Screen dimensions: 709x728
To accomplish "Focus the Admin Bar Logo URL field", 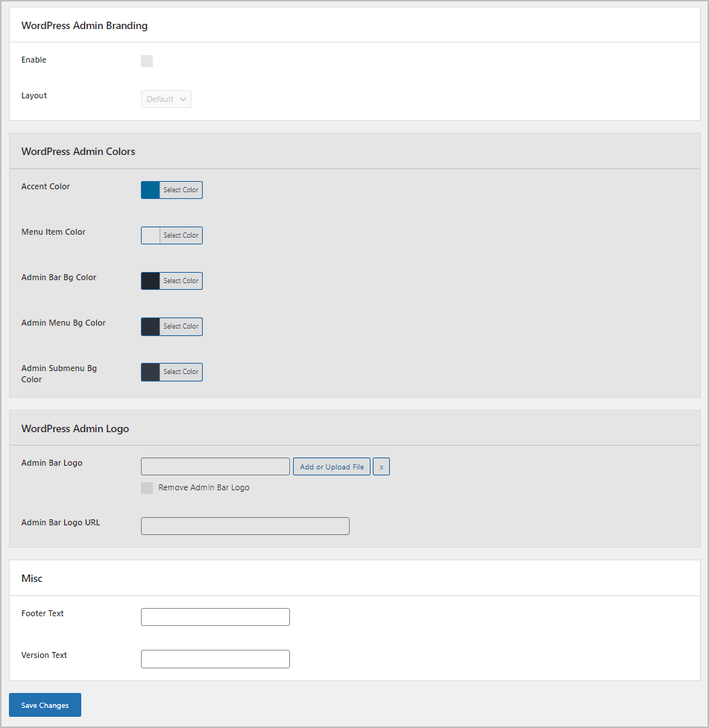I will (x=245, y=526).
